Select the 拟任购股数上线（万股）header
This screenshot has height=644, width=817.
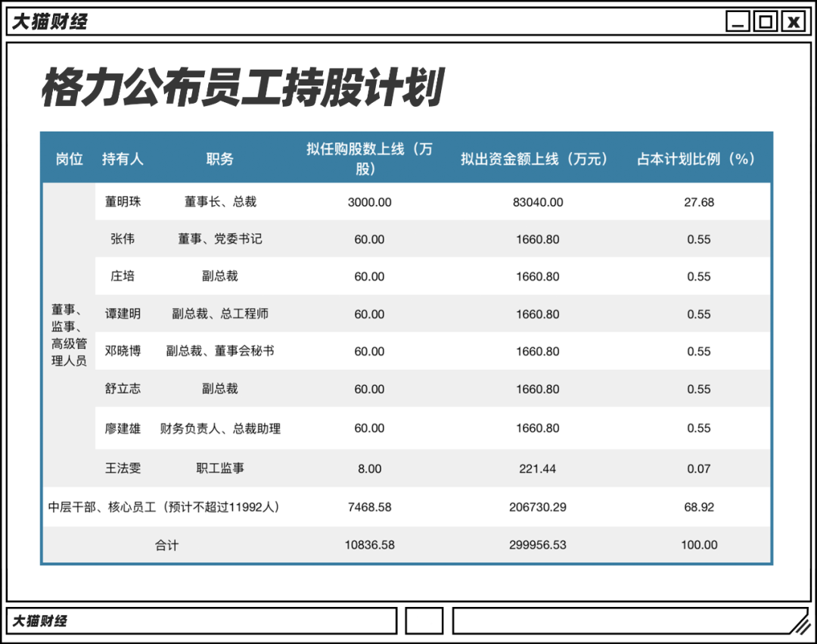(369, 159)
